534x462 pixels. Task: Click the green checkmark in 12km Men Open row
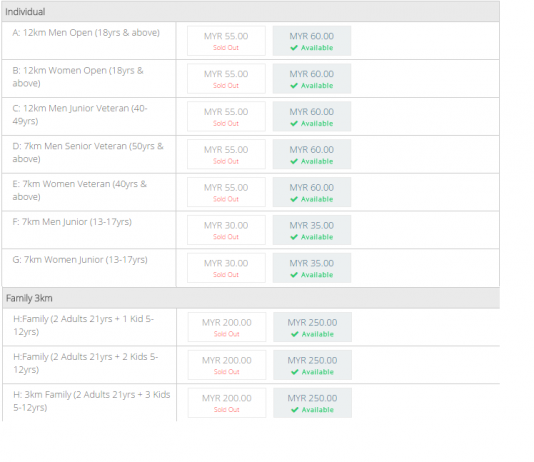click(x=294, y=48)
